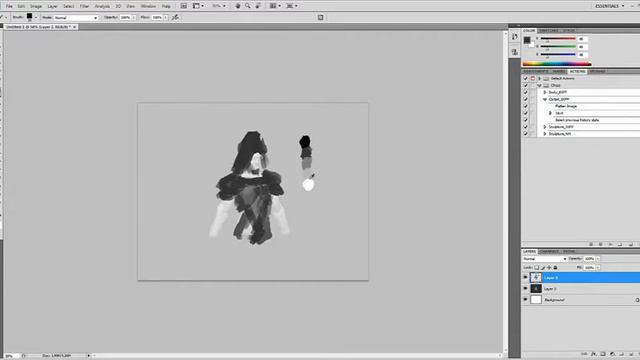The width and height of the screenshot is (640, 360).
Task: Open the View Extras dropdown icon
Action: [x=198, y=6]
